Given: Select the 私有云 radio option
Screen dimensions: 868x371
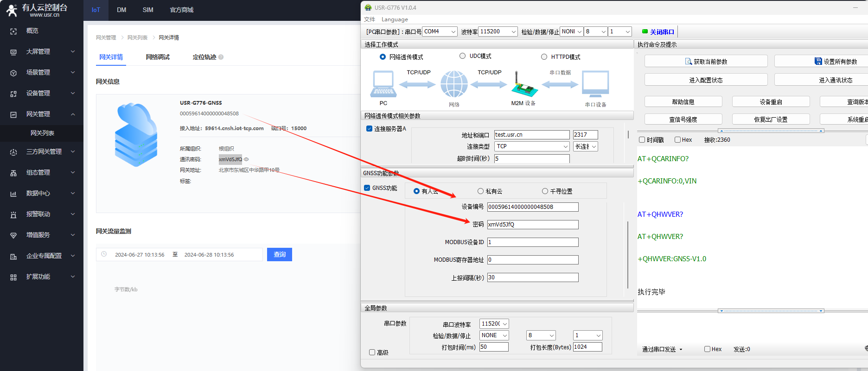Looking at the screenshot, I should coord(480,191).
